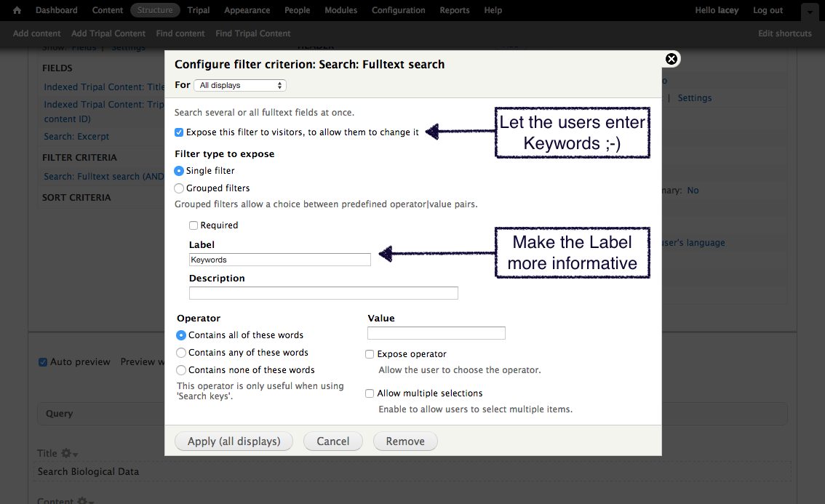The width and height of the screenshot is (825, 504).
Task: Enable the Required checkbox
Action: (x=194, y=225)
